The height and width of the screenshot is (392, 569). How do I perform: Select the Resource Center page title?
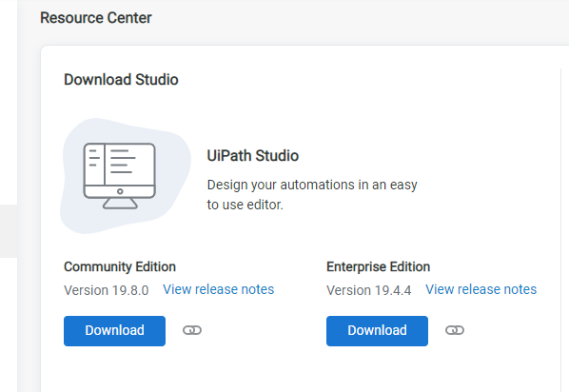click(x=96, y=18)
